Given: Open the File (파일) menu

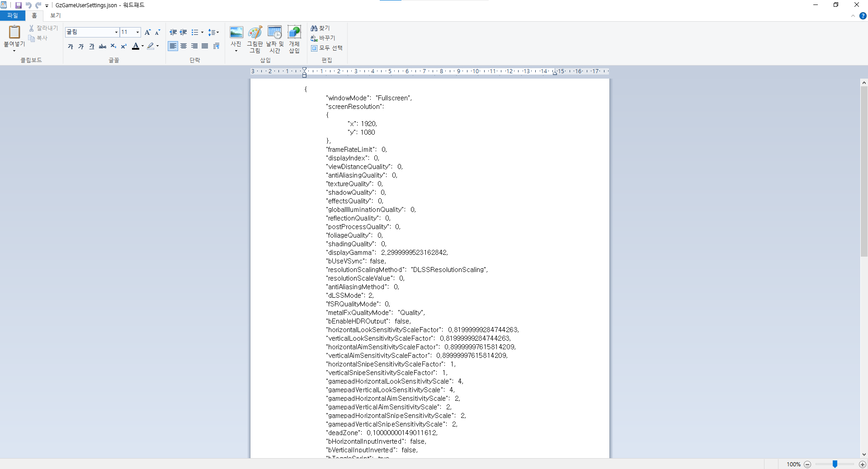Looking at the screenshot, I should 13,15.
